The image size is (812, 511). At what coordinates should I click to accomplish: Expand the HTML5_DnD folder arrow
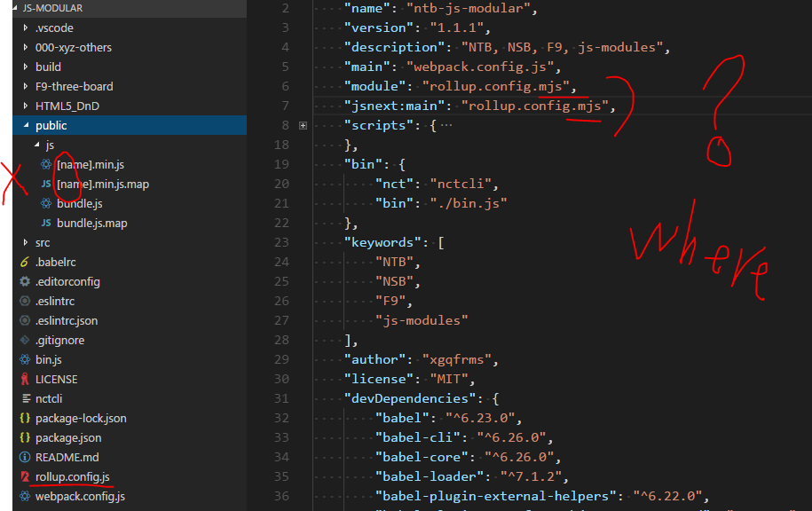coord(26,106)
